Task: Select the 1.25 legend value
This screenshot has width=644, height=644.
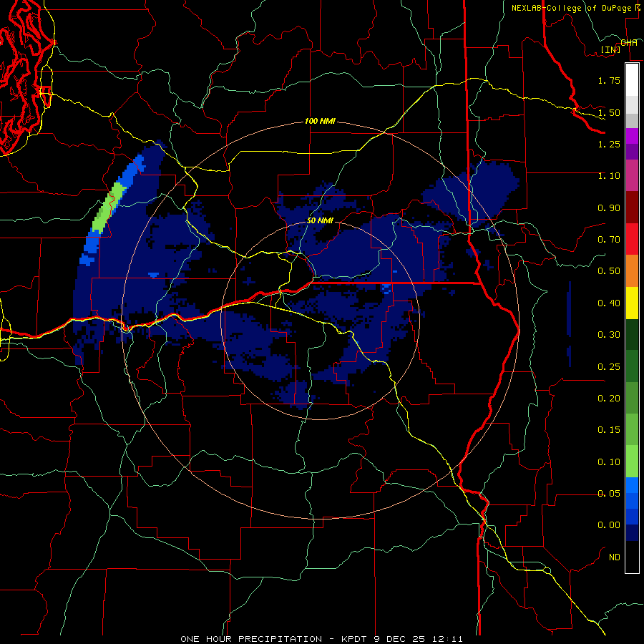Action: click(x=609, y=144)
